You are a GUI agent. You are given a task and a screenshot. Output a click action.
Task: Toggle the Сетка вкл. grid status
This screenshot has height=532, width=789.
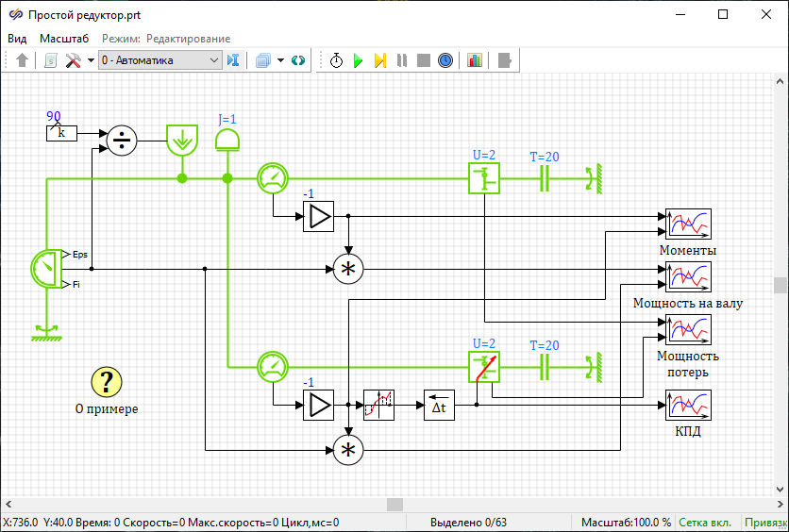pos(705,523)
